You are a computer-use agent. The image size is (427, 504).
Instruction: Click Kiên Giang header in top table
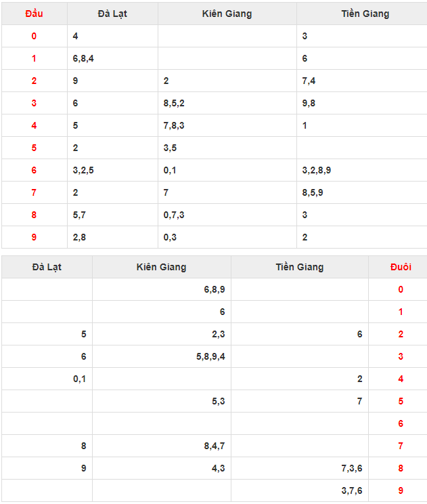(227, 14)
